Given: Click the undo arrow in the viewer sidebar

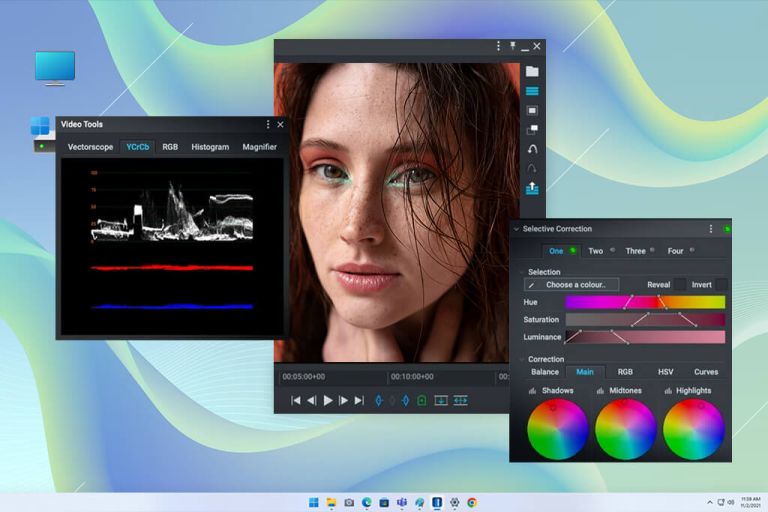Looking at the screenshot, I should click(x=532, y=148).
